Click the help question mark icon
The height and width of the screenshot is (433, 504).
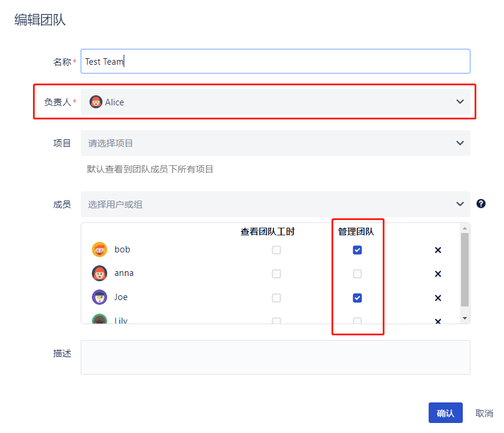coord(481,204)
